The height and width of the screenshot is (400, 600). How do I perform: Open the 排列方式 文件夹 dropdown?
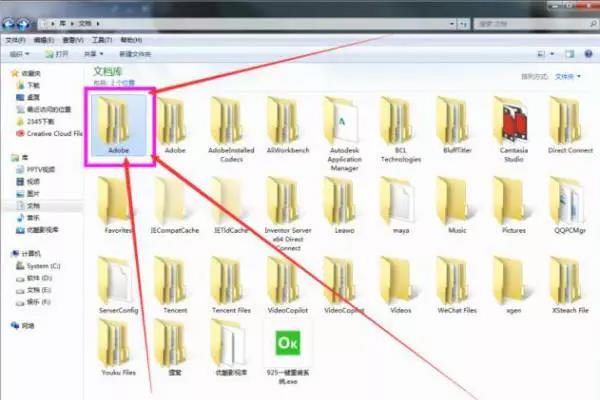coord(568,77)
